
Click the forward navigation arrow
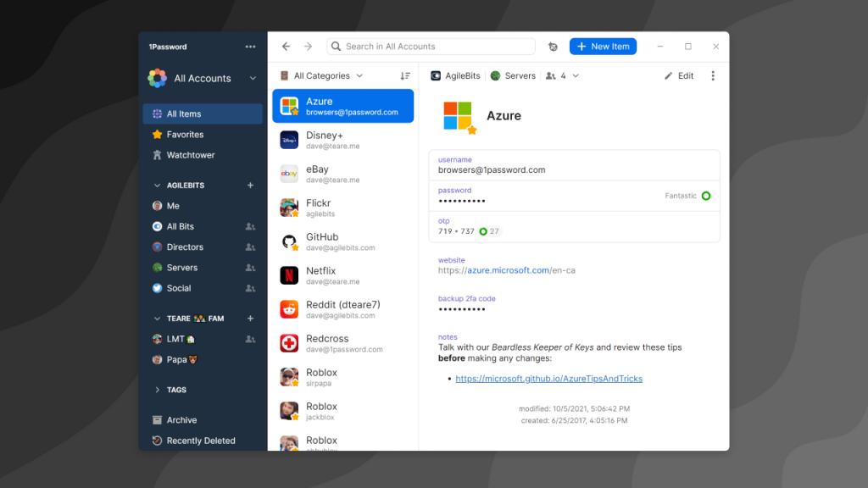(308, 47)
